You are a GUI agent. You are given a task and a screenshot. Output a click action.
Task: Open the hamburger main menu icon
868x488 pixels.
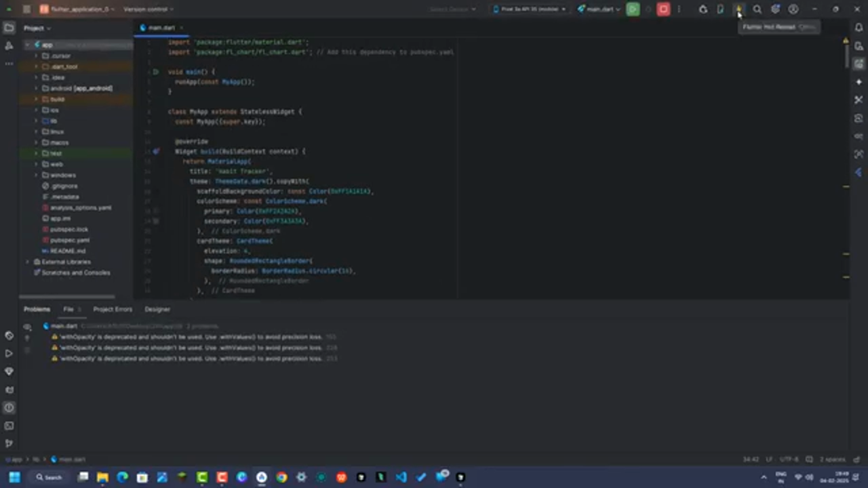pos(26,9)
